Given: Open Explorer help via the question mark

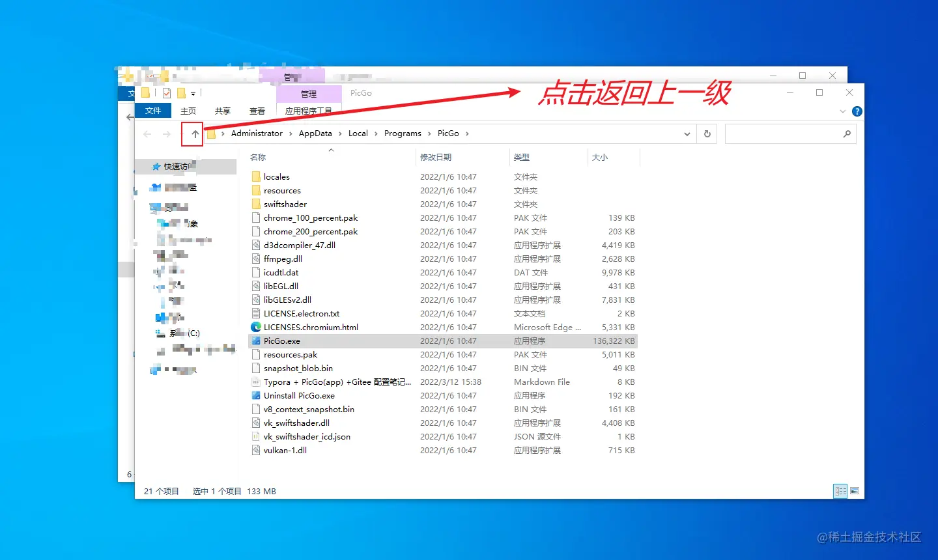Looking at the screenshot, I should tap(857, 111).
